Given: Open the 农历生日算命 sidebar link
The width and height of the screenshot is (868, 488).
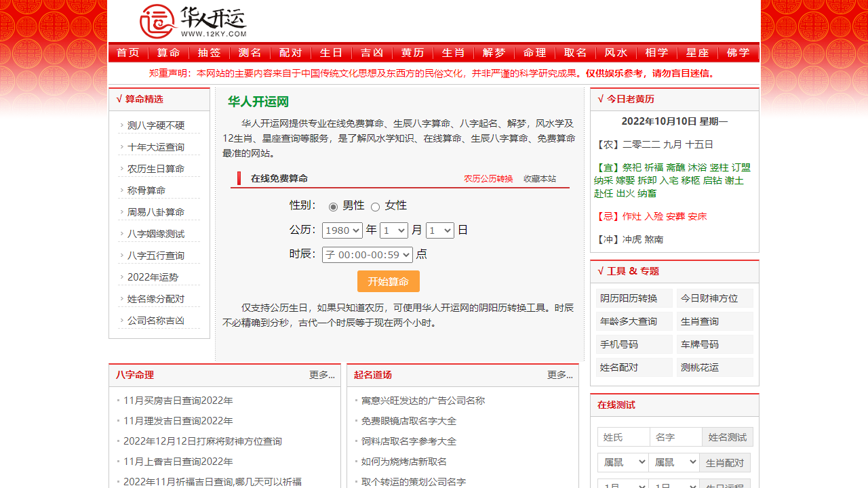Looking at the screenshot, I should [156, 169].
